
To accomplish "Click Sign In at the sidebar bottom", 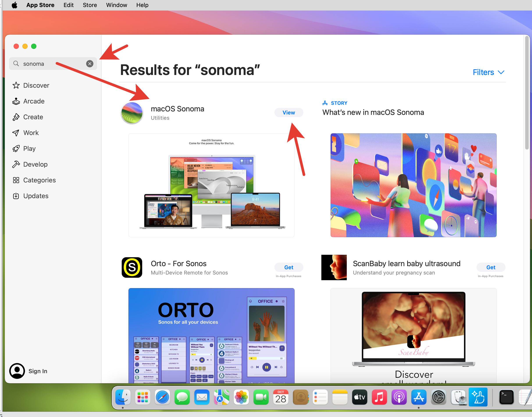I will (x=38, y=371).
